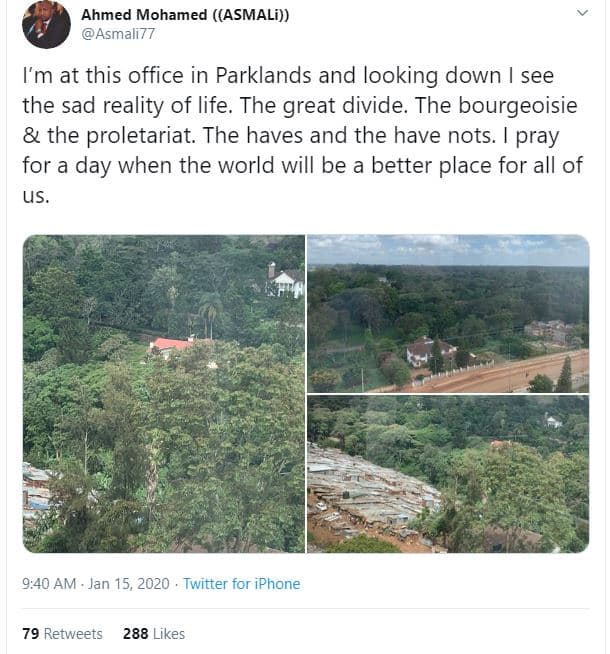The image size is (610, 654).
Task: View the 79 Retweets list
Action: point(62,634)
